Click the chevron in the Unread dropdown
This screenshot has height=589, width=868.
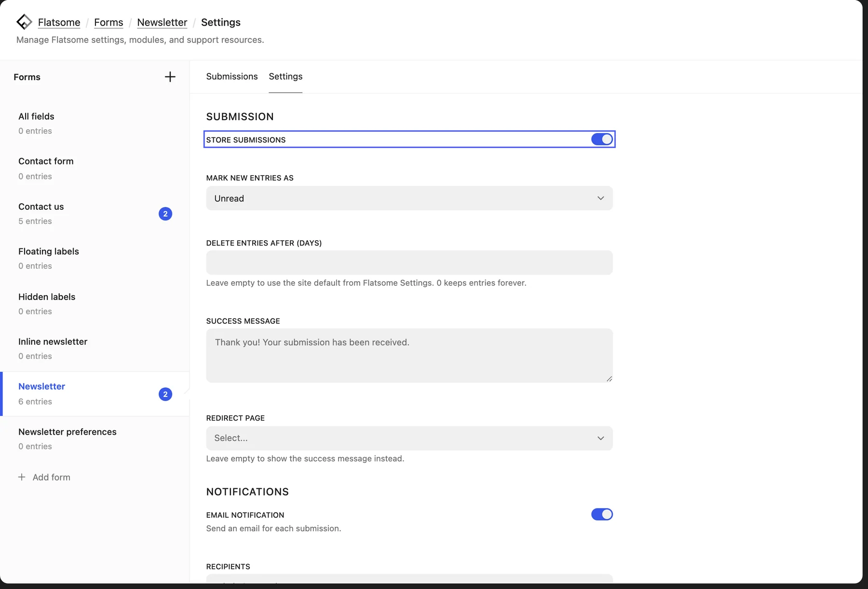[x=601, y=198]
